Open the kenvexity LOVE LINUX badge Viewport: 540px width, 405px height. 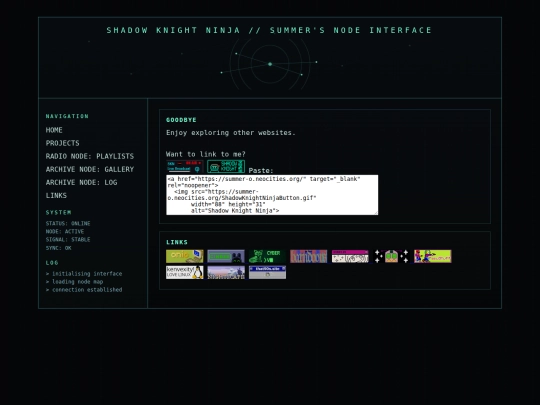click(185, 272)
